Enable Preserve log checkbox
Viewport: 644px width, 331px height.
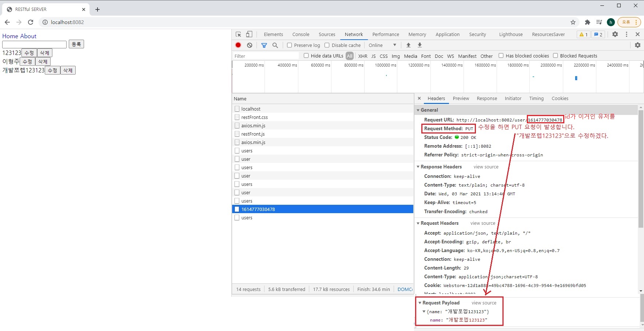pyautogui.click(x=290, y=45)
